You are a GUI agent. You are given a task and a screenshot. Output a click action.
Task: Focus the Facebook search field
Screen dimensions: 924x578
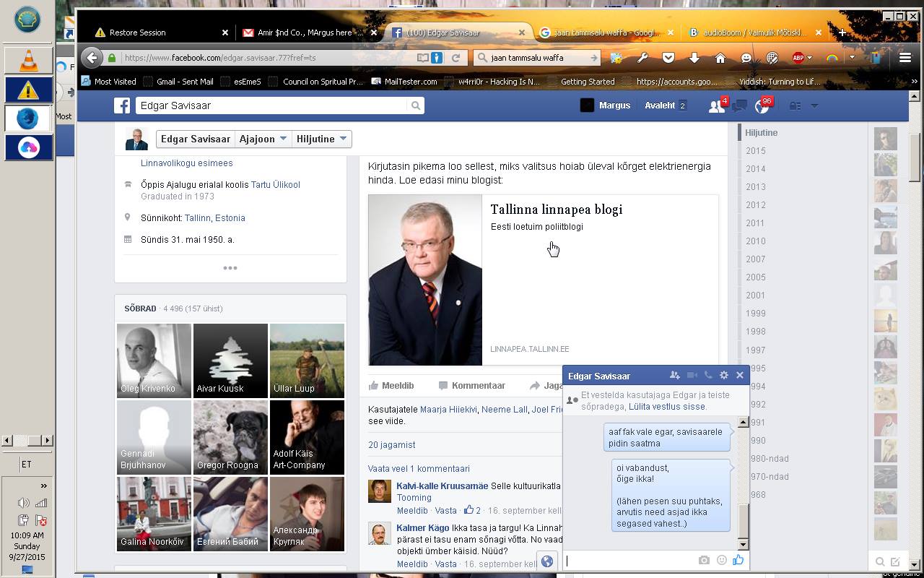(271, 105)
